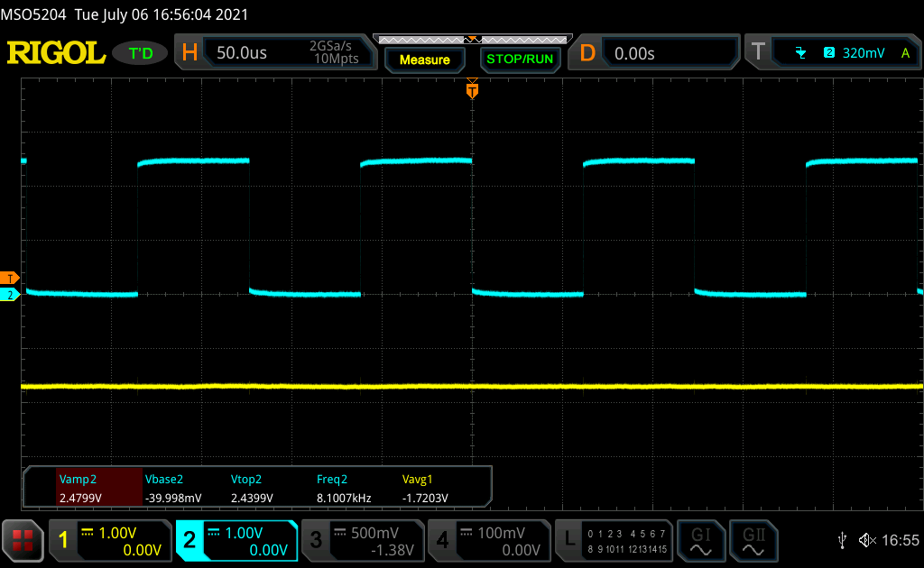This screenshot has height=568, width=924.
Task: Click the RIGOL logo
Action: (x=56, y=53)
